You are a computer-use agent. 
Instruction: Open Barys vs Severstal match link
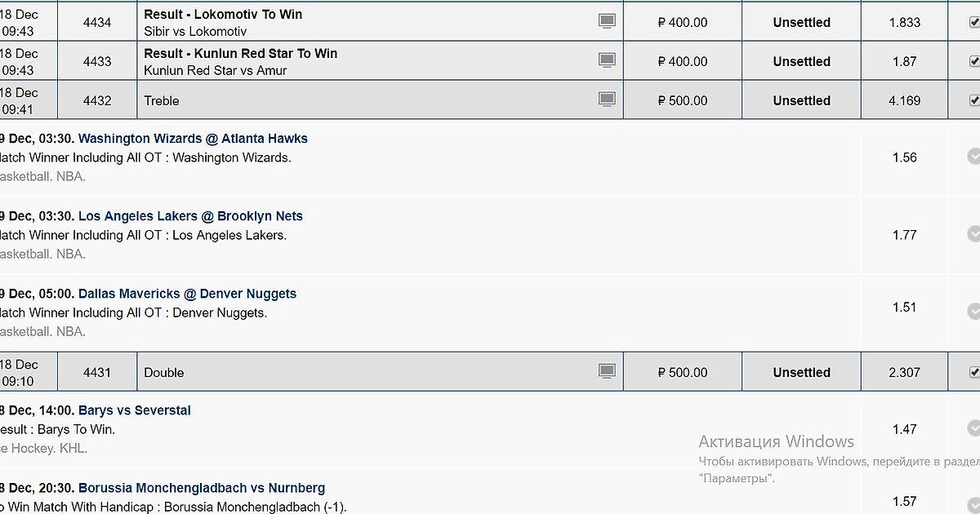point(135,410)
